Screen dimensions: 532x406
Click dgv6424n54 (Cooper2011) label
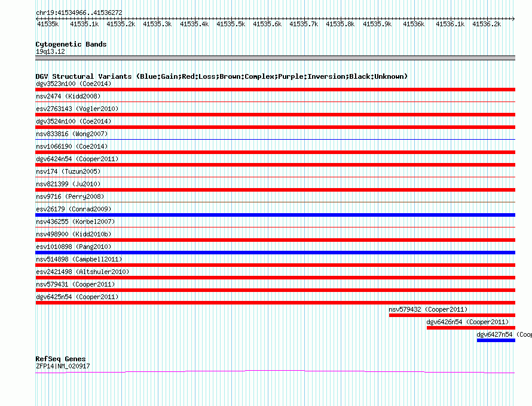pos(77,159)
